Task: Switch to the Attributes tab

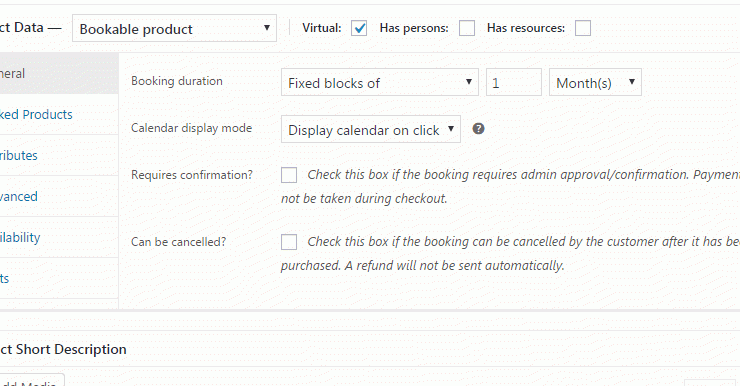Action: click(59, 156)
